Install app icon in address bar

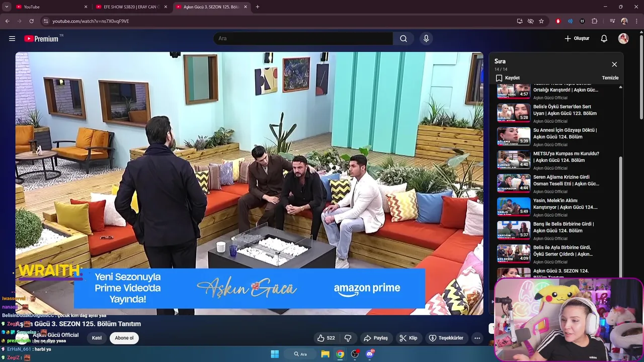click(x=520, y=21)
